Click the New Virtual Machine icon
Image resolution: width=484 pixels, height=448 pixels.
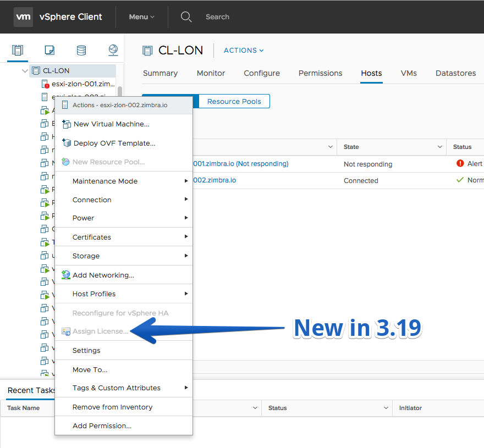(66, 124)
